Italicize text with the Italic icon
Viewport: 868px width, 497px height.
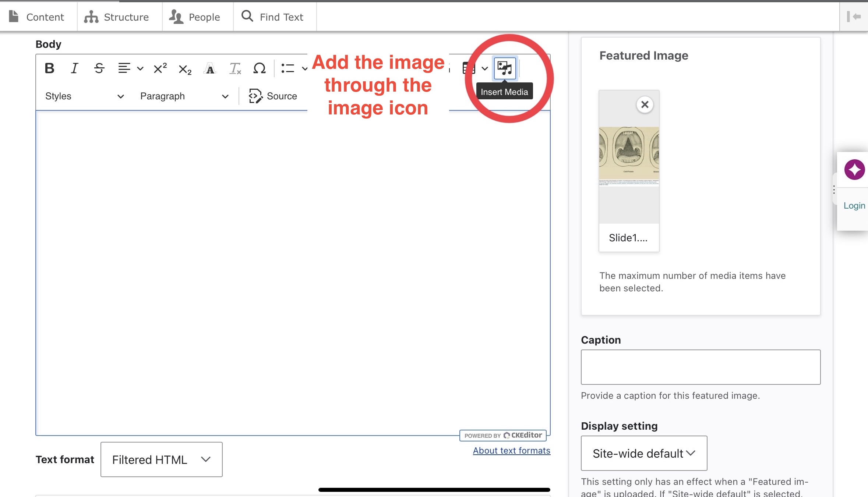tap(74, 68)
